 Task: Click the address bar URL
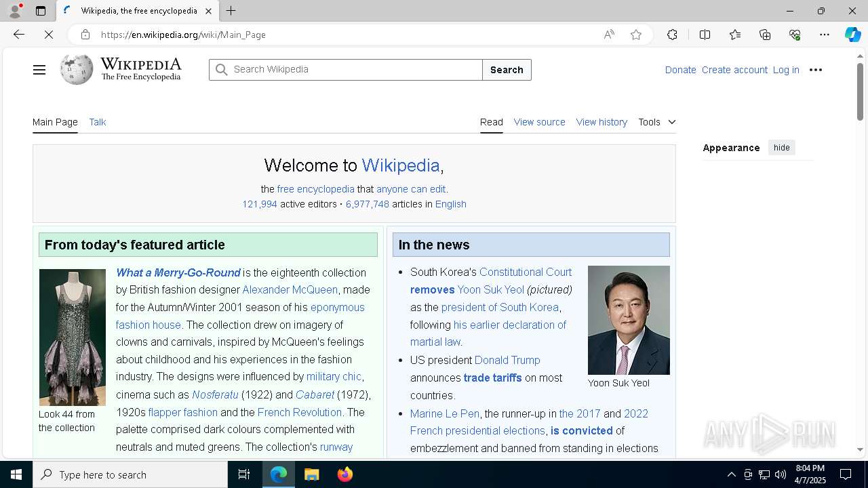183,35
